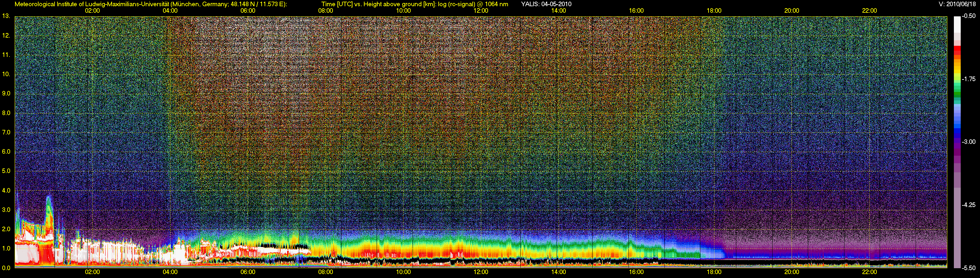Click the -1.75 color scale value
The image size is (980, 278).
pos(969,79)
